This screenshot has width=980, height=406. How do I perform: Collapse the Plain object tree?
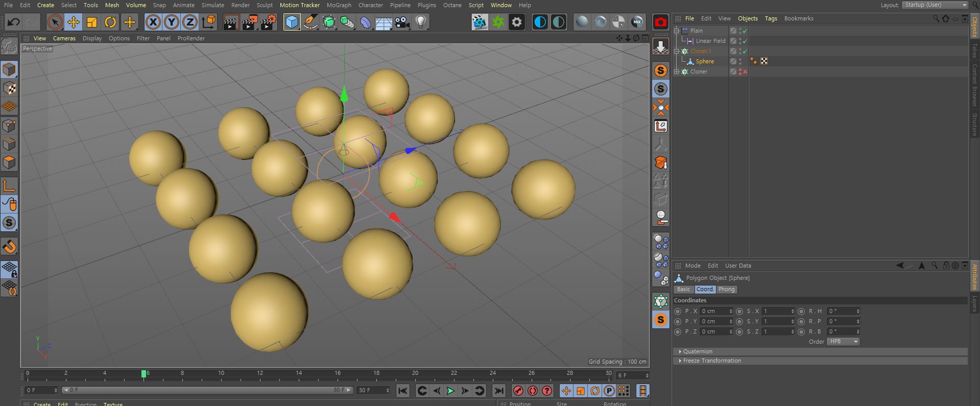pos(677,31)
